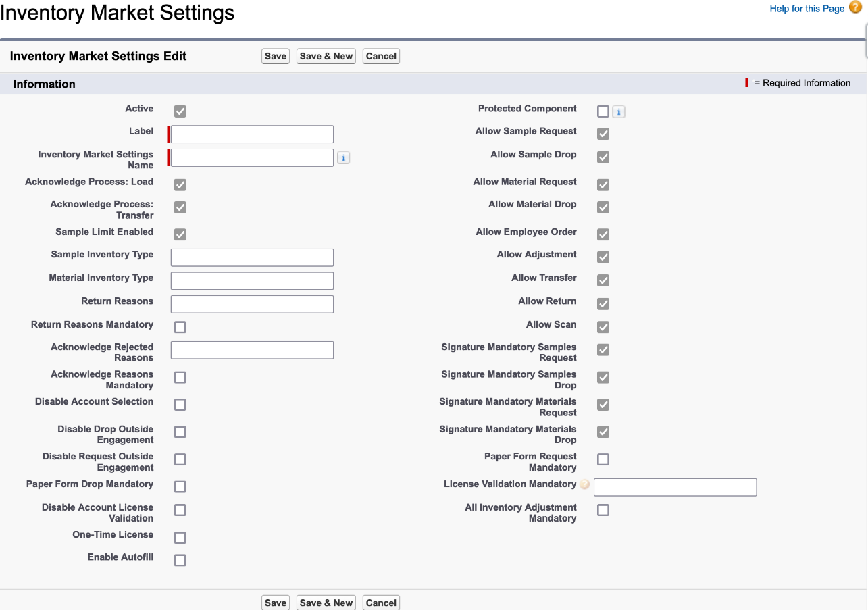This screenshot has width=868, height=610.
Task: Tick the Protected Component checkbox
Action: coord(603,111)
